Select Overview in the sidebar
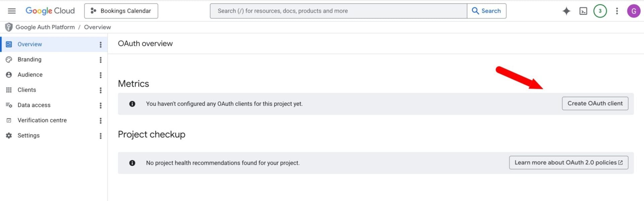This screenshot has height=201, width=644. [54, 44]
